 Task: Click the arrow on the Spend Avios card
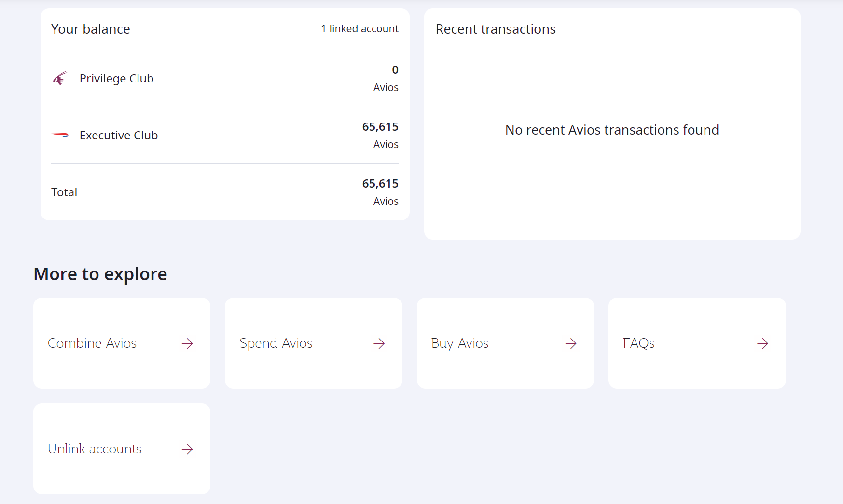point(379,343)
